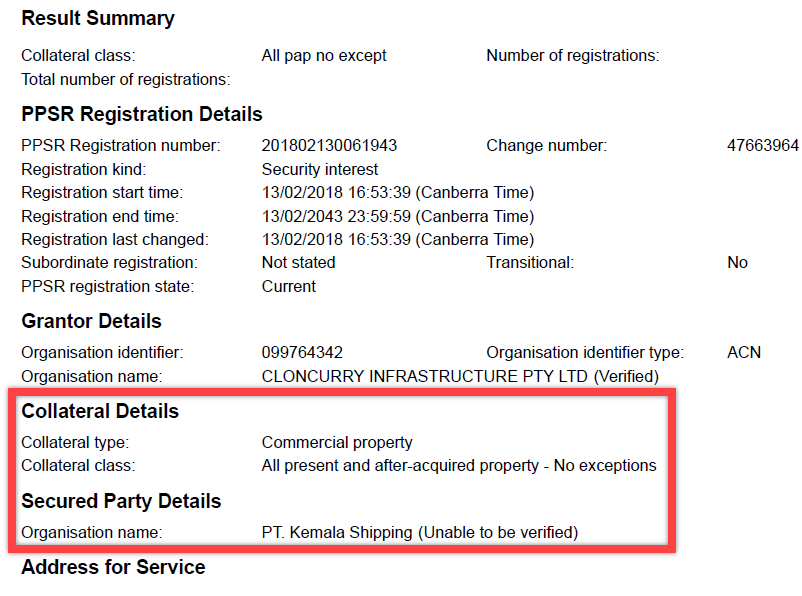Click the PPSR registration state Current value
Image resolution: width=802 pixels, height=596 pixels.
pyautogui.click(x=288, y=286)
